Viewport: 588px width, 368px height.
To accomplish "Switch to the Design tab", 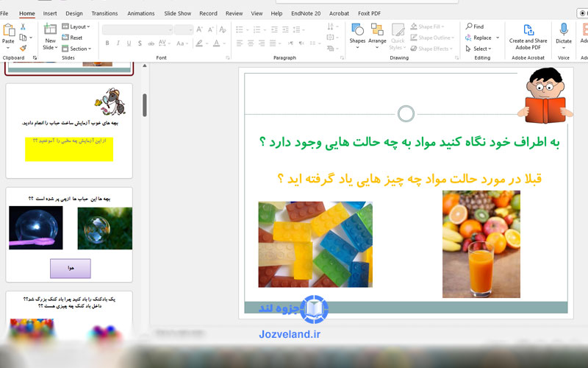I will pyautogui.click(x=74, y=13).
